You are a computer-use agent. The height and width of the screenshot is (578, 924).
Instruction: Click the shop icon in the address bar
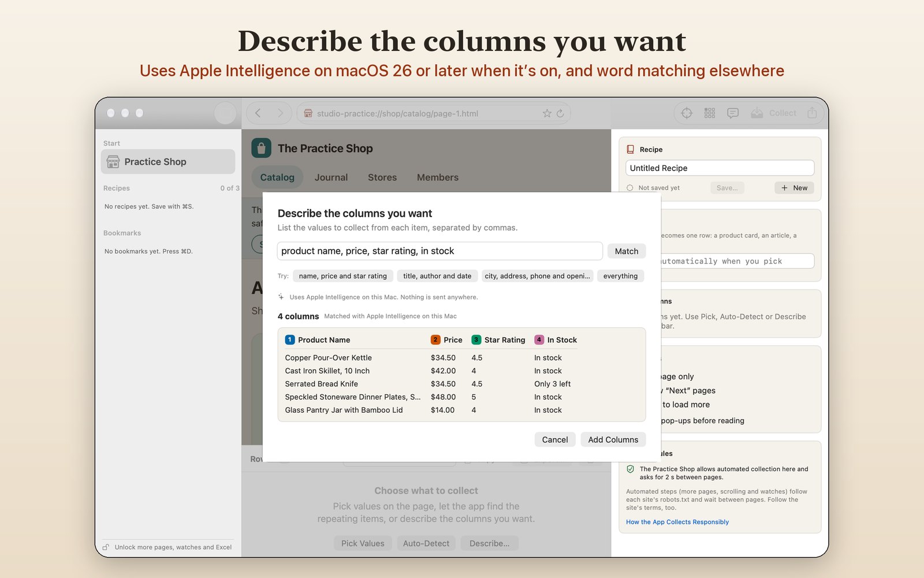[x=308, y=113]
